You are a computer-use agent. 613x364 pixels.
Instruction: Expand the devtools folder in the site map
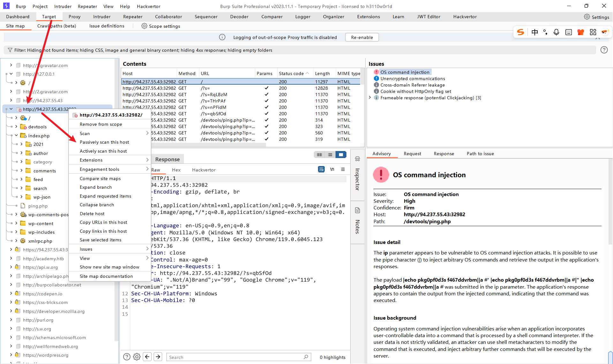point(16,127)
